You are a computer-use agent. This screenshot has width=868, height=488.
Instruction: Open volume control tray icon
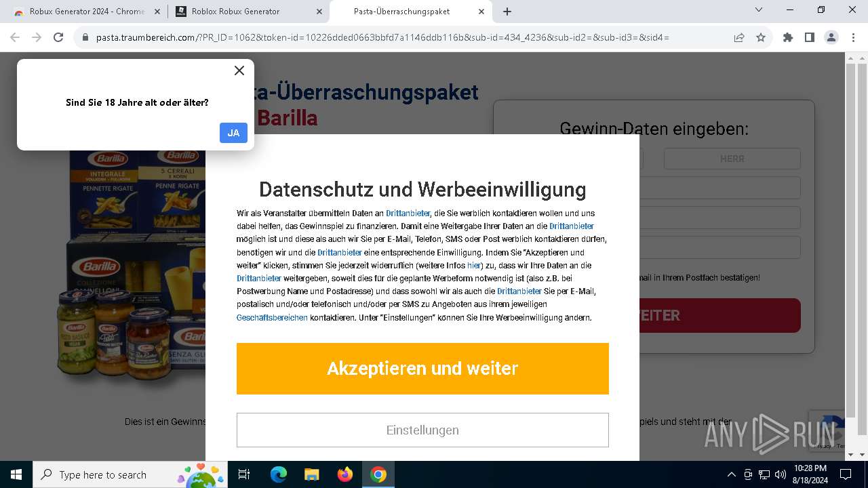(781, 474)
